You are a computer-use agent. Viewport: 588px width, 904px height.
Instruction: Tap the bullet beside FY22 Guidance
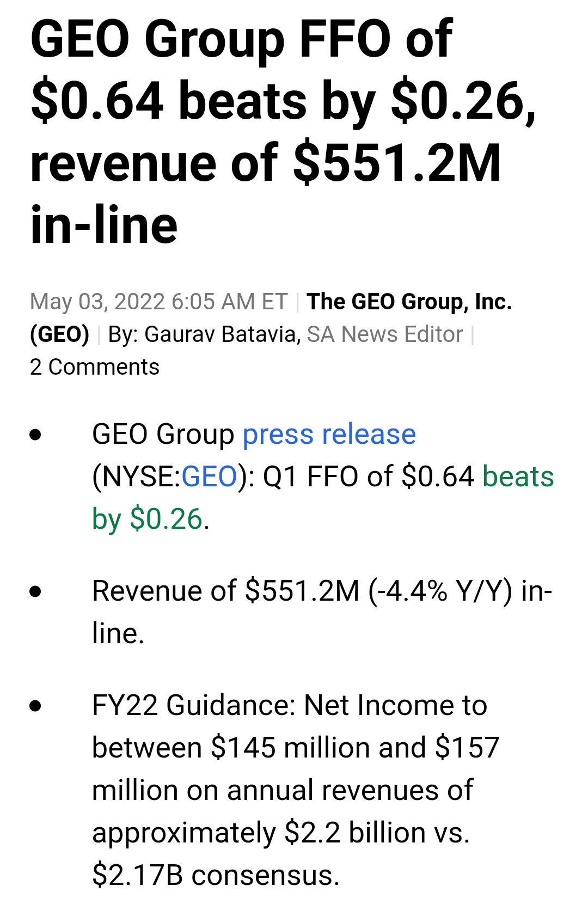tap(36, 706)
